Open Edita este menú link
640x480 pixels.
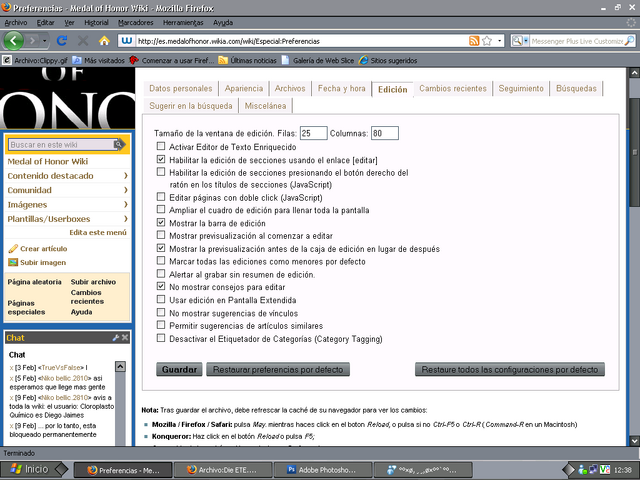98,232
